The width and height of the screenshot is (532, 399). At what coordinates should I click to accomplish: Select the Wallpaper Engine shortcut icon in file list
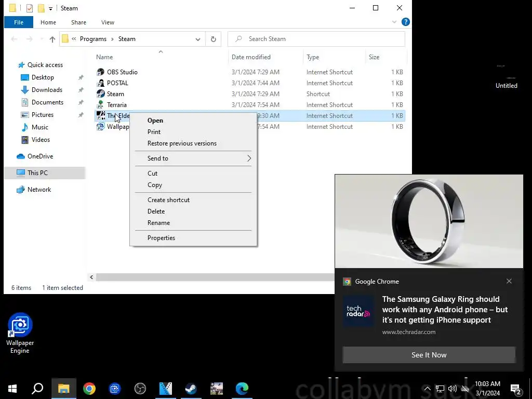(100, 127)
